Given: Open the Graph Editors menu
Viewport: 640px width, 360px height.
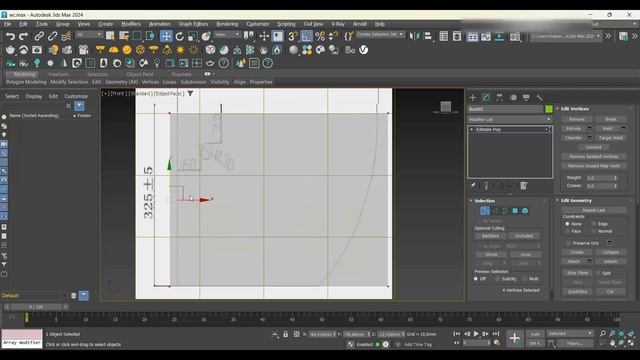Looking at the screenshot, I should [193, 24].
